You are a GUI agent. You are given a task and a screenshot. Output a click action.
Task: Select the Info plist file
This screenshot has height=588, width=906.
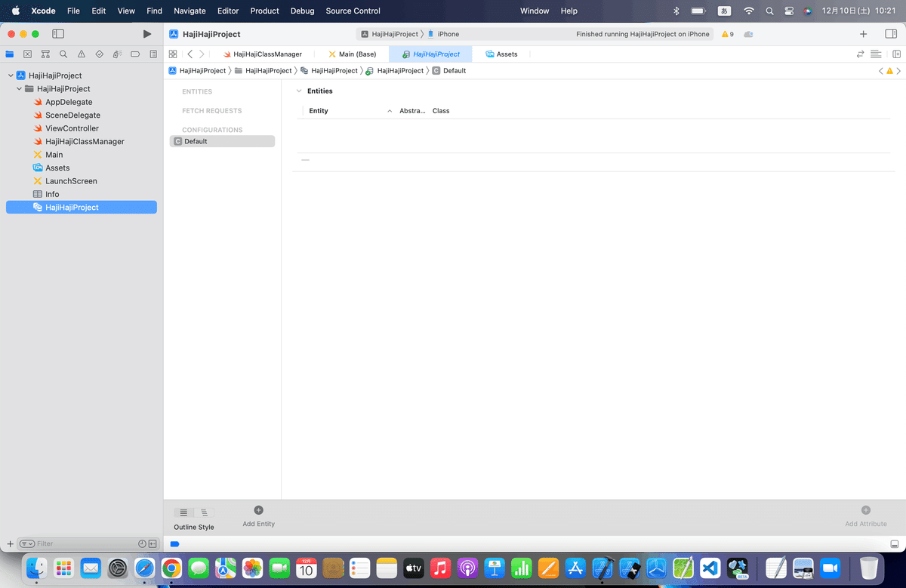click(46, 194)
